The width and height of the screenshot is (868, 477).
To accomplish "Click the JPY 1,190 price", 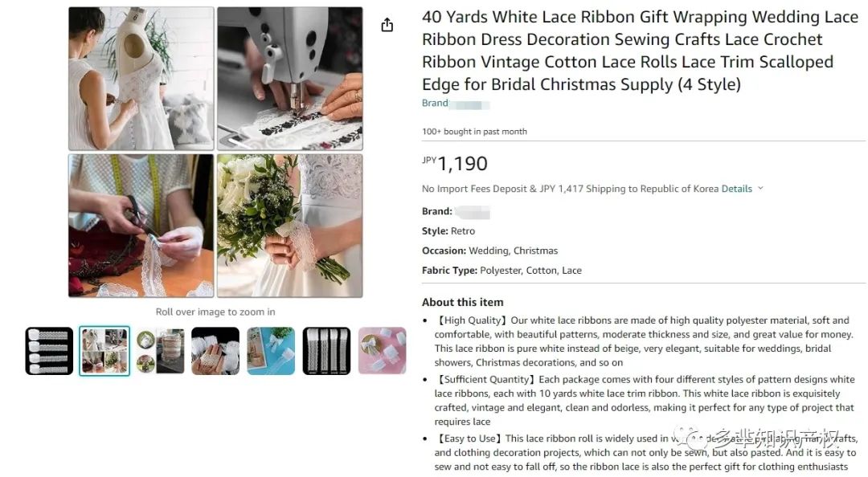I will [x=454, y=163].
